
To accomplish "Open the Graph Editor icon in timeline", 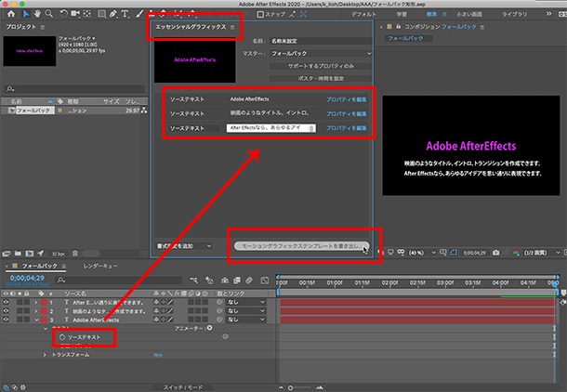I will (x=265, y=281).
